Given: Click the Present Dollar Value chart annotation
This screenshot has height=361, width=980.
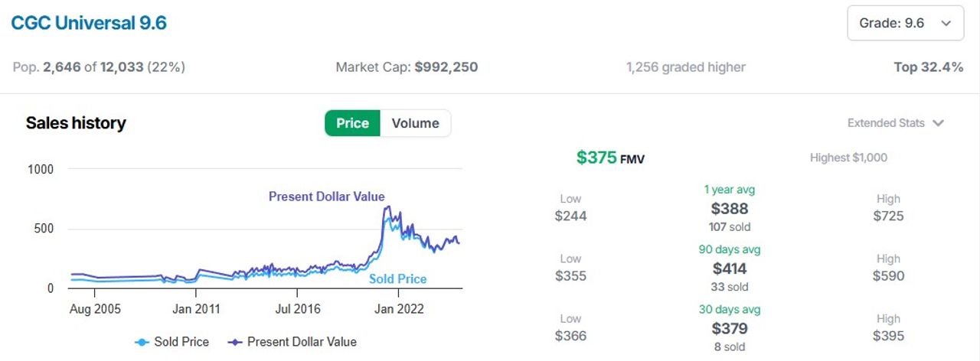Looking at the screenshot, I should 327,197.
